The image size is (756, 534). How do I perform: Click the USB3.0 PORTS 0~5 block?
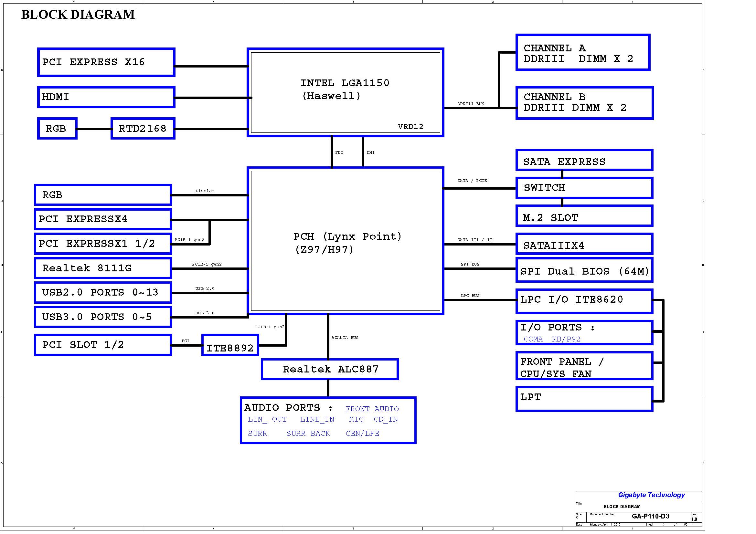pyautogui.click(x=103, y=317)
